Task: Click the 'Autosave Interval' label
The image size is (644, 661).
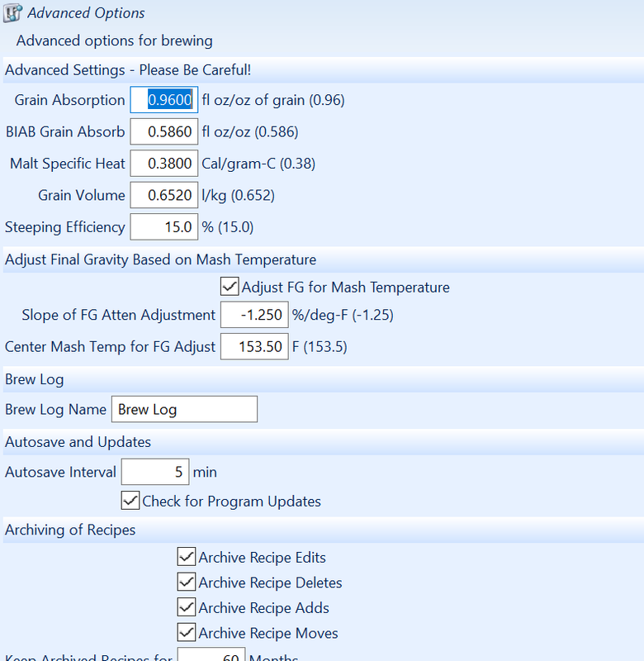Action: pos(60,472)
